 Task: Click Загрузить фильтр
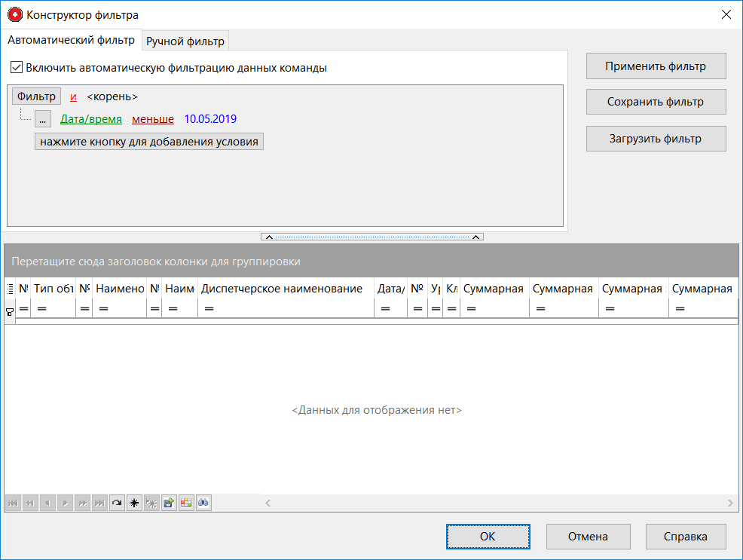[x=656, y=138]
